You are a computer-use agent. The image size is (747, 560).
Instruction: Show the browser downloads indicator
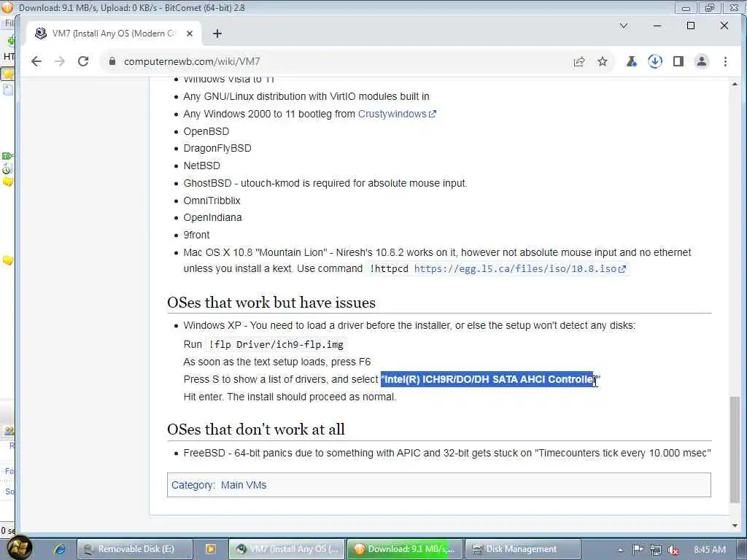[x=655, y=61]
